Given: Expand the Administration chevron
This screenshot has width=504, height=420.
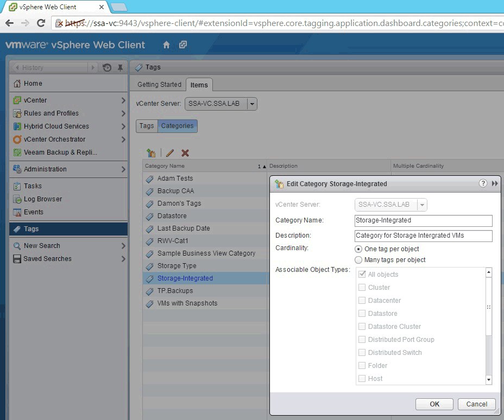Looking at the screenshot, I should tap(123, 169).
